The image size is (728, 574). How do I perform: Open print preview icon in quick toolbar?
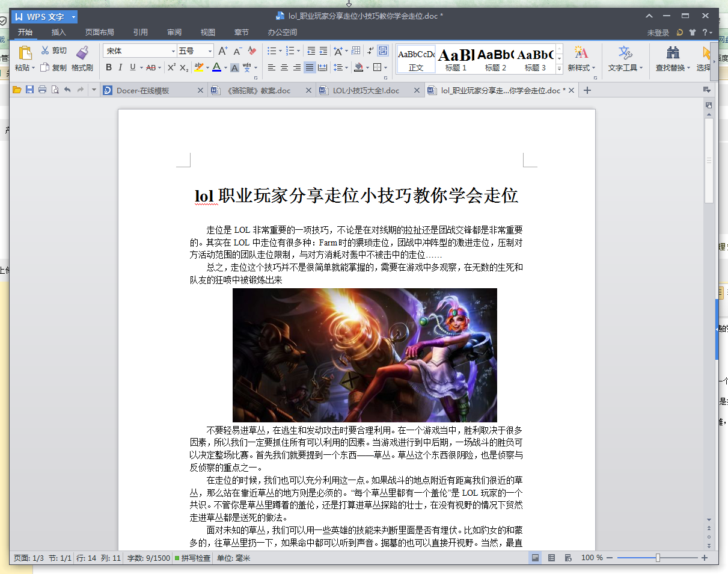point(55,90)
